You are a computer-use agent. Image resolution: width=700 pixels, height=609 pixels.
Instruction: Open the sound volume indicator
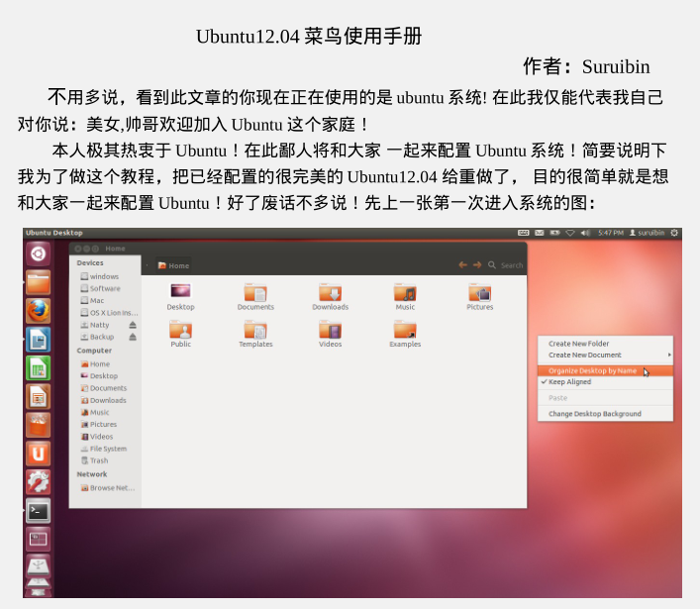pos(585,233)
